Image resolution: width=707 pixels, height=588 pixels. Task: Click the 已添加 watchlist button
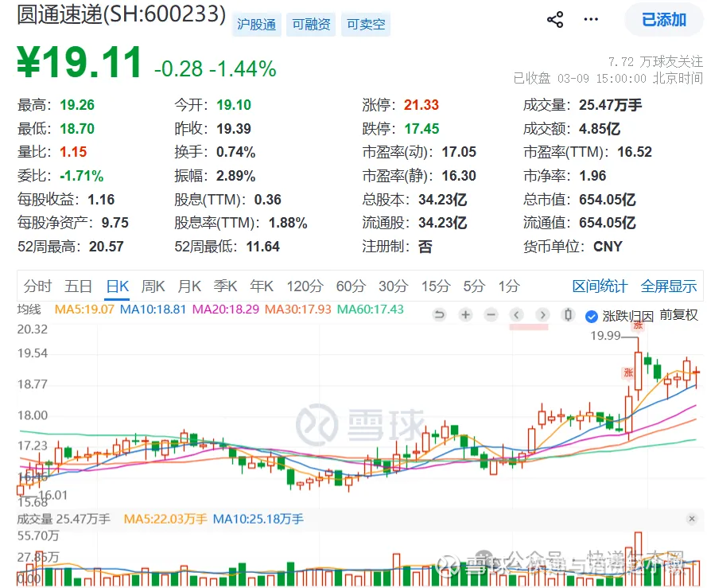664,19
